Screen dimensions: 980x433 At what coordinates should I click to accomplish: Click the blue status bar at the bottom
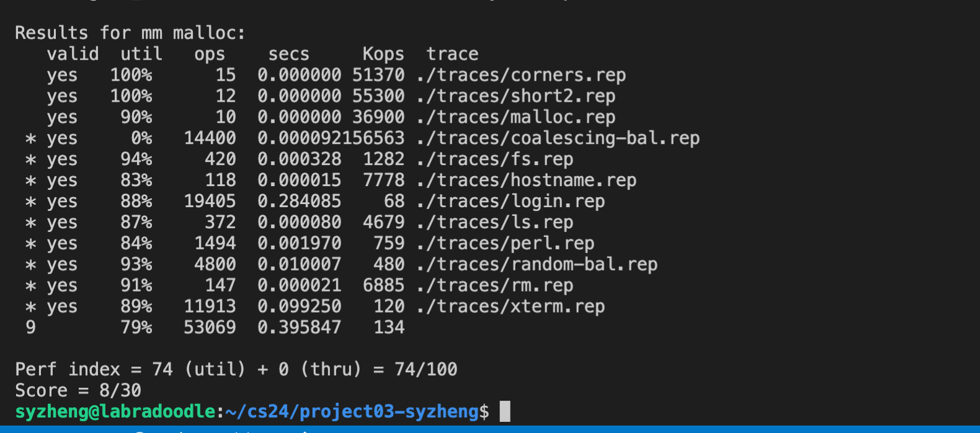(x=490, y=429)
